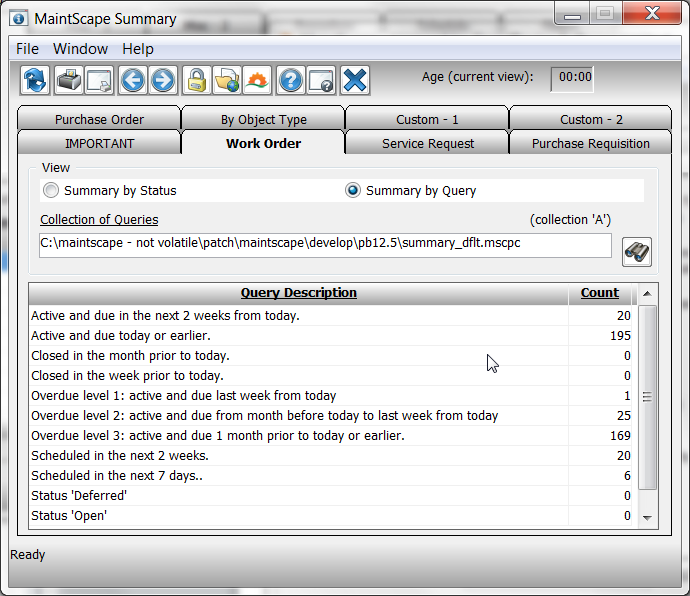Switch to the By Object Type tab
The image size is (690, 596).
coord(264,119)
